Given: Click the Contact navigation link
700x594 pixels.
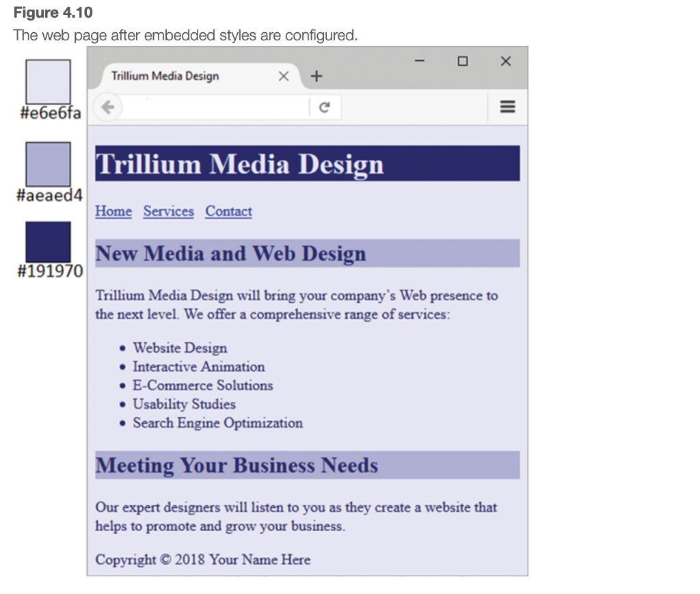Looking at the screenshot, I should [228, 211].
